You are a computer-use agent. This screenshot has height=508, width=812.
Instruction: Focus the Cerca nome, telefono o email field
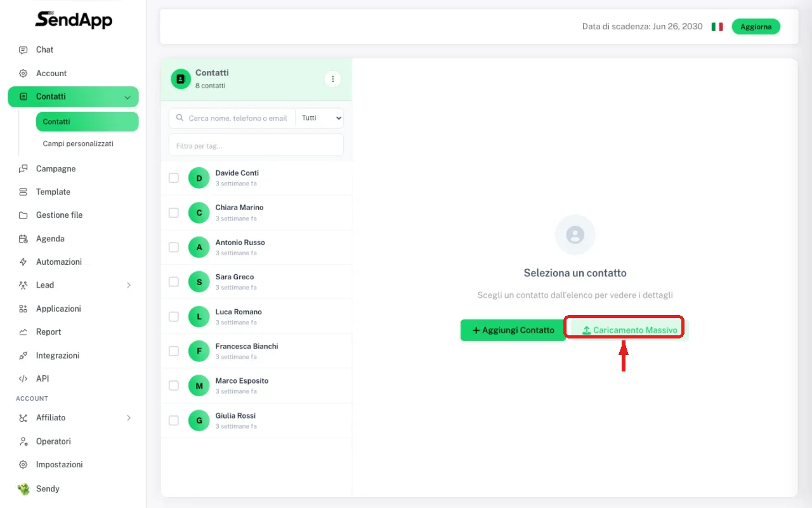[x=232, y=118]
